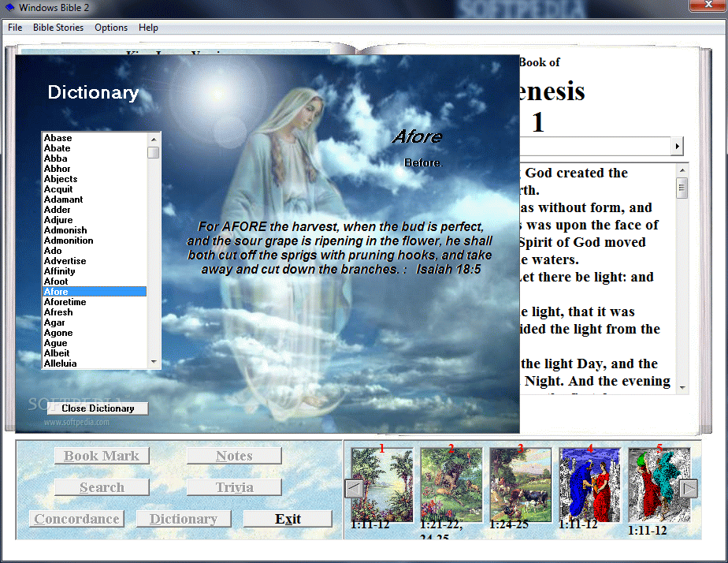Click the Exit button
The height and width of the screenshot is (563, 728).
[288, 519]
